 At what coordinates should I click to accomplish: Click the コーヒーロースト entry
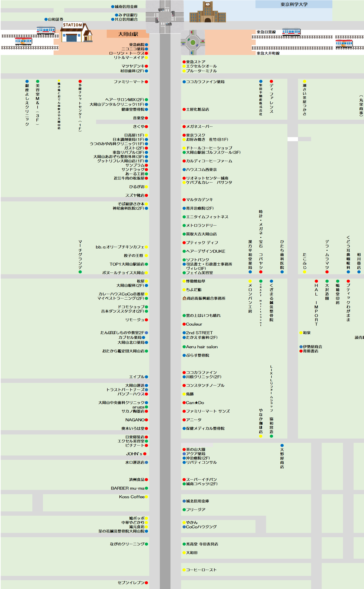pyautogui.click(x=200, y=570)
